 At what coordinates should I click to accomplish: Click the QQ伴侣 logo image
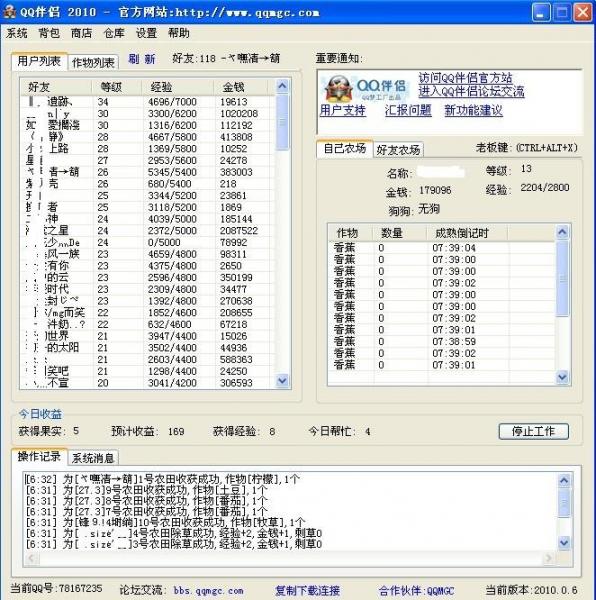tap(365, 88)
